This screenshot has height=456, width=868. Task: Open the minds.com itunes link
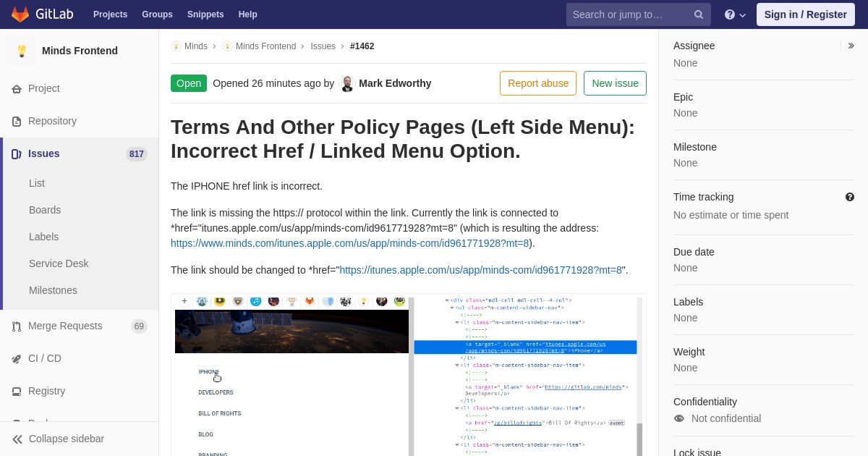350,243
